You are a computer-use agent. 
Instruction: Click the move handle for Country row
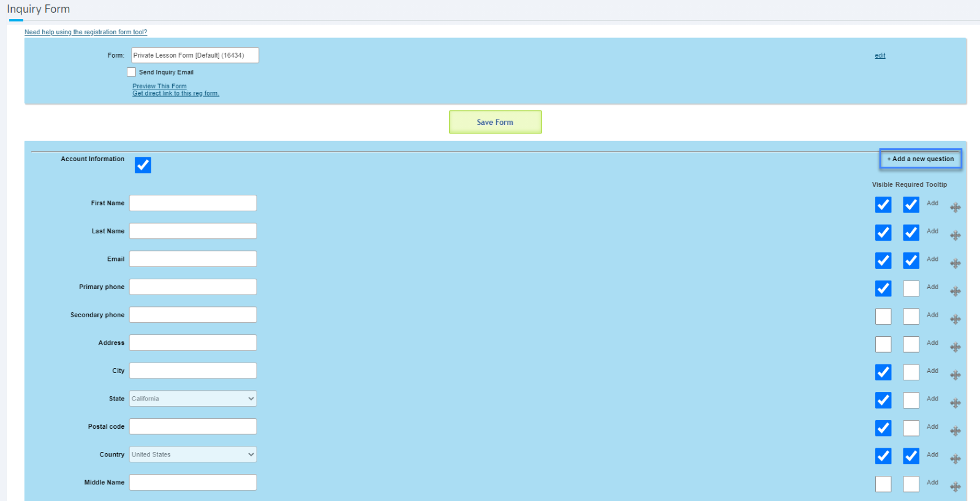click(956, 459)
